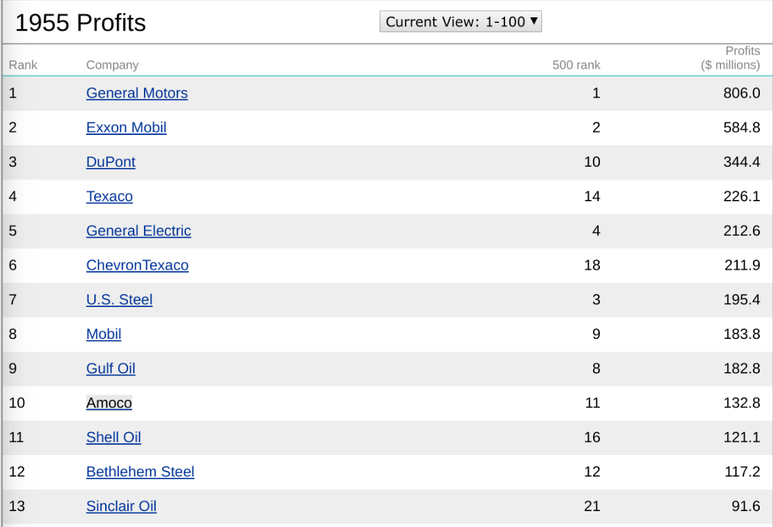The height and width of the screenshot is (527, 773).
Task: Click the General Electric link
Action: tap(139, 231)
